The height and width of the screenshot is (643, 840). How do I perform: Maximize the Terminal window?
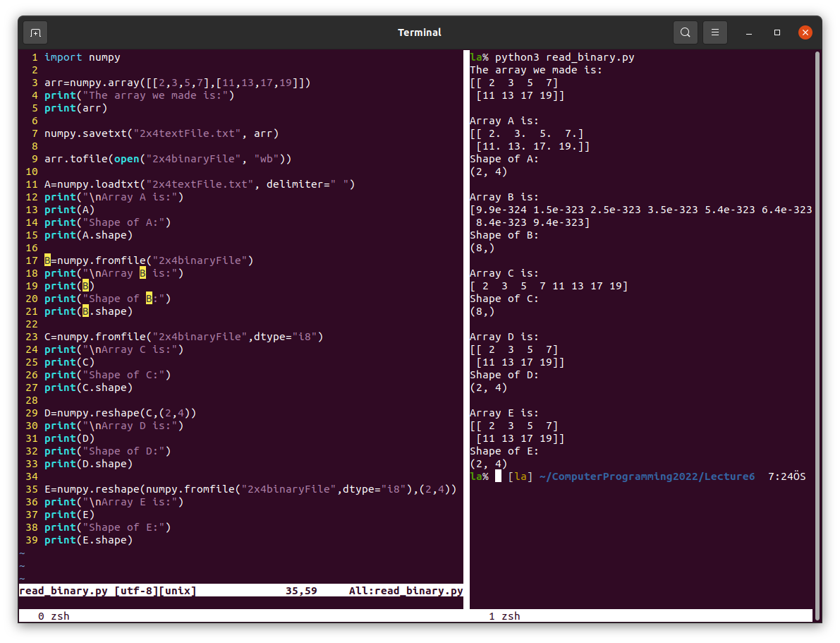tap(777, 32)
